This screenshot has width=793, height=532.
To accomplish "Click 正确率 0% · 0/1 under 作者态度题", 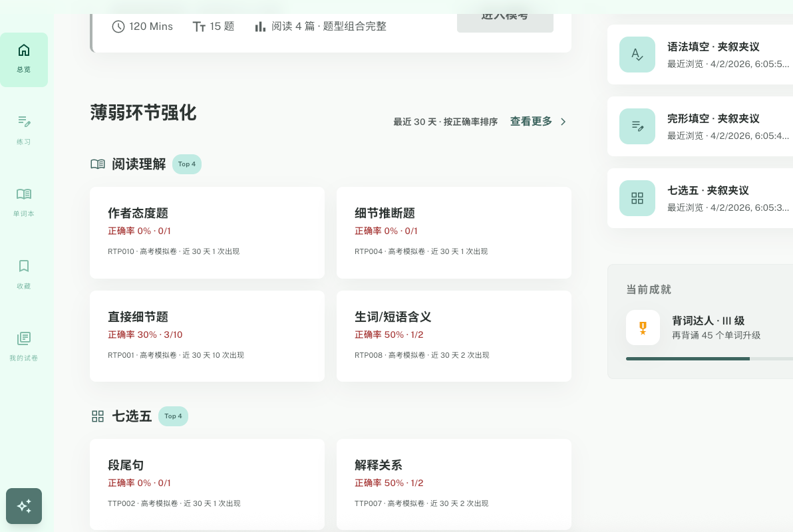I will [x=139, y=231].
